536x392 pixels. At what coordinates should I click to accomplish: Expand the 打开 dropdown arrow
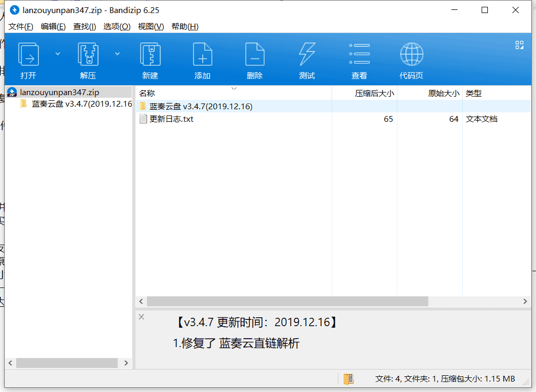click(x=58, y=54)
